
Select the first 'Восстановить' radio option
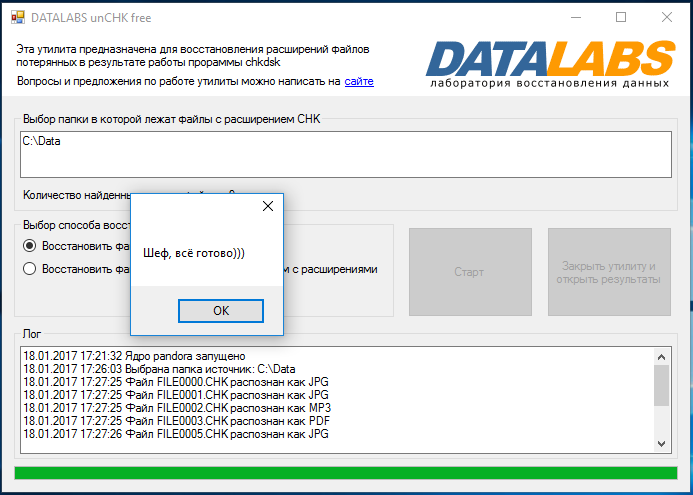pyautogui.click(x=30, y=246)
